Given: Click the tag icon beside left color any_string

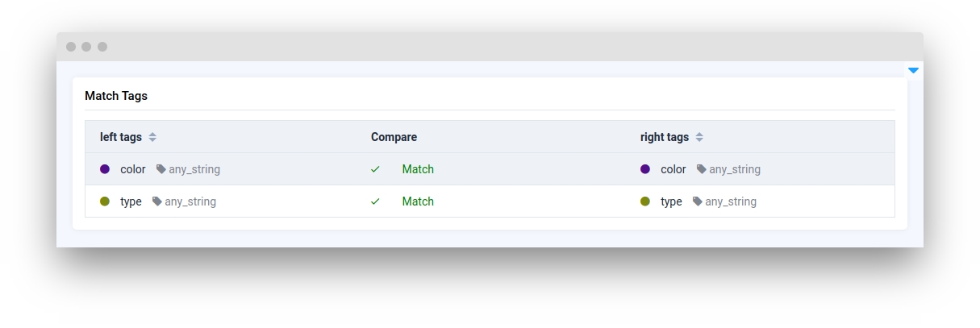Looking at the screenshot, I should pos(161,169).
